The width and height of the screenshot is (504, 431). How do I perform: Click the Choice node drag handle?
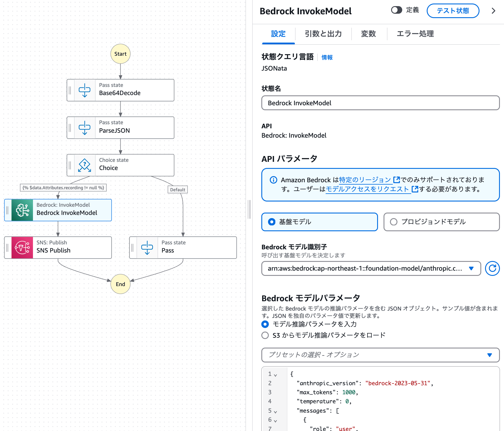coord(70,165)
